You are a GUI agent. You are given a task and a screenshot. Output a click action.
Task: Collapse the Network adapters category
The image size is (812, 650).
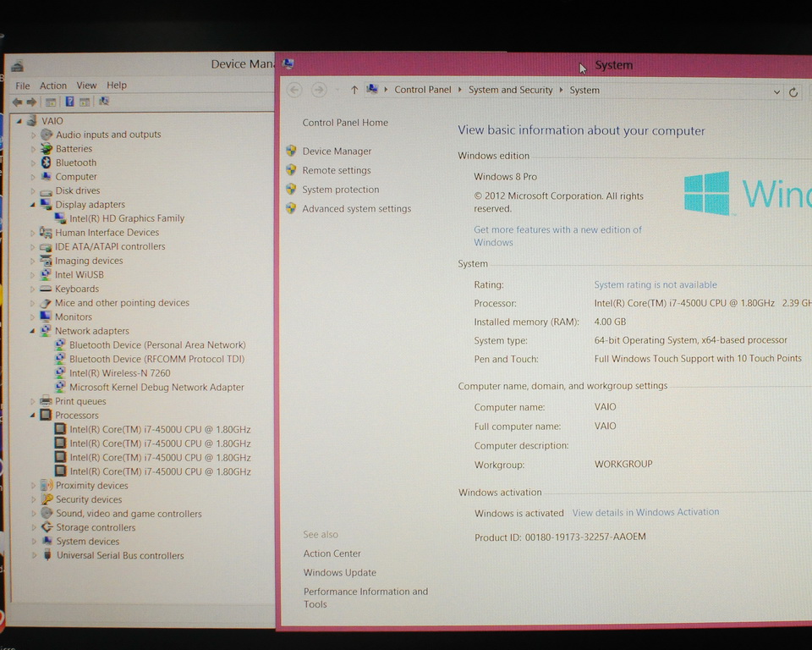tap(33, 331)
